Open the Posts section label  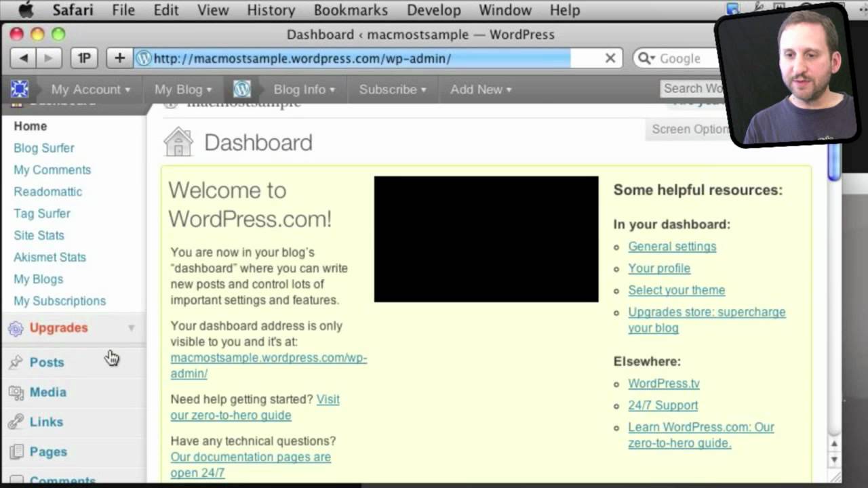coord(47,362)
